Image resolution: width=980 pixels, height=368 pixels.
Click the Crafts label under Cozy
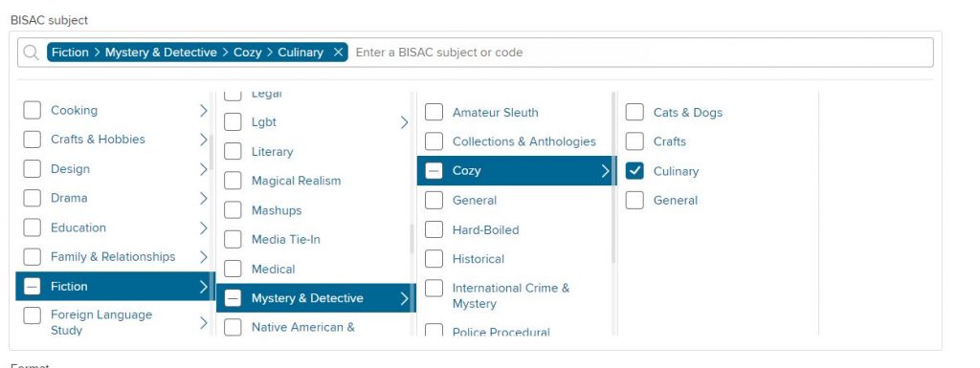click(669, 141)
